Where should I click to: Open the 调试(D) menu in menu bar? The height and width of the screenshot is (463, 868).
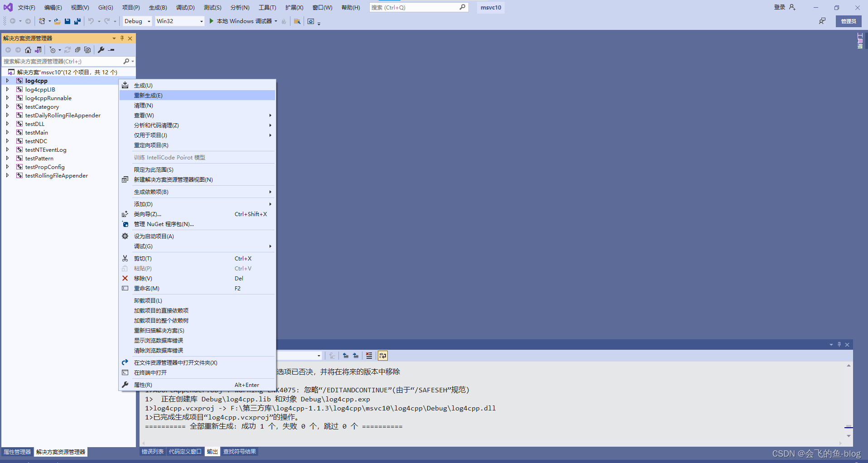tap(185, 7)
